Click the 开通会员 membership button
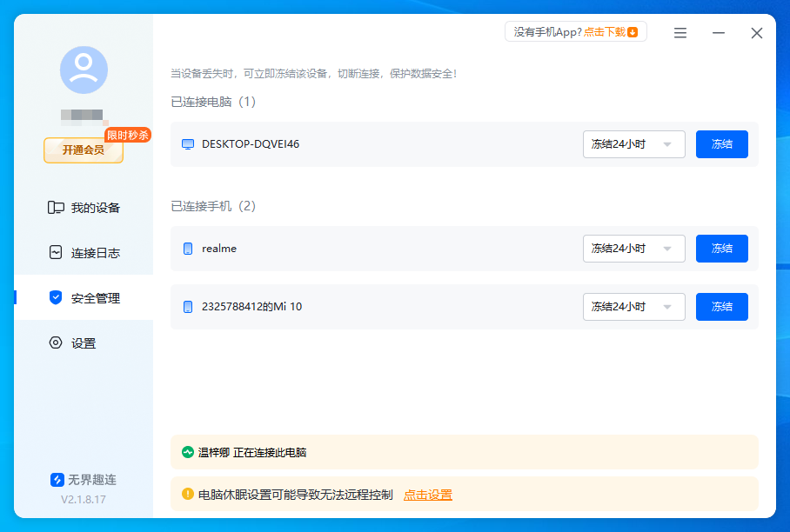The width and height of the screenshot is (790, 532). pyautogui.click(x=83, y=150)
